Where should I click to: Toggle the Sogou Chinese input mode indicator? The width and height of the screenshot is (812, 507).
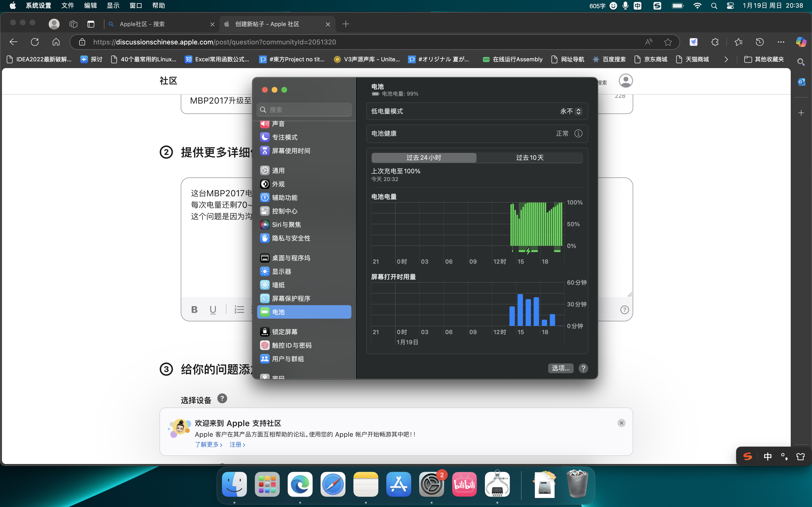click(x=767, y=456)
